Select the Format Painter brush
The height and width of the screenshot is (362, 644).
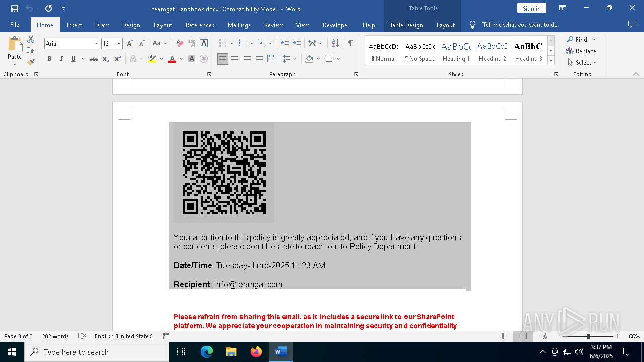pyautogui.click(x=31, y=62)
